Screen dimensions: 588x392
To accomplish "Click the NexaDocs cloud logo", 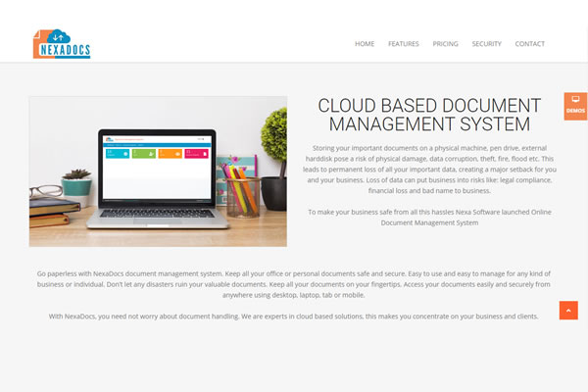I will (62, 43).
